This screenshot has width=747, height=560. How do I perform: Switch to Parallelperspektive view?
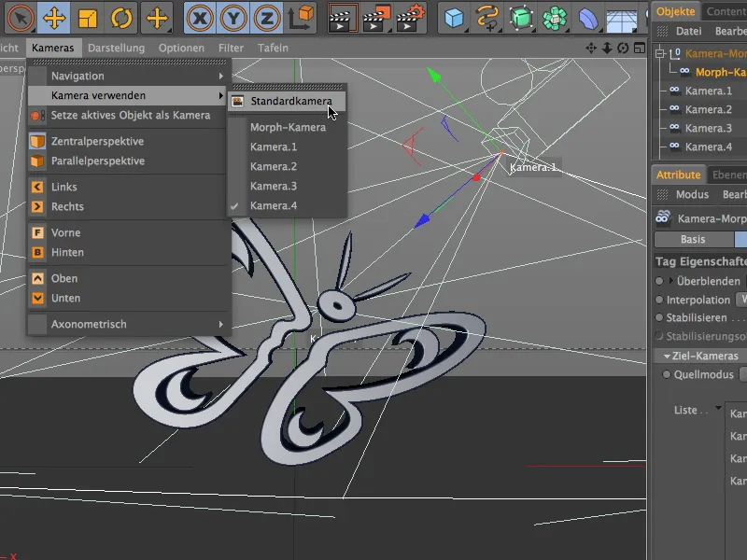coord(129,161)
